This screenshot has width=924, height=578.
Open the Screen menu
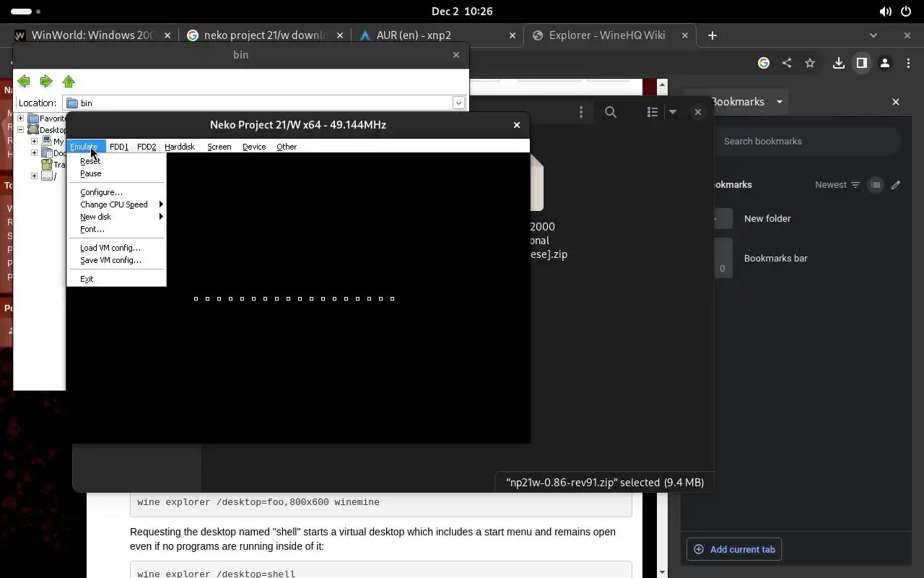coord(219,147)
